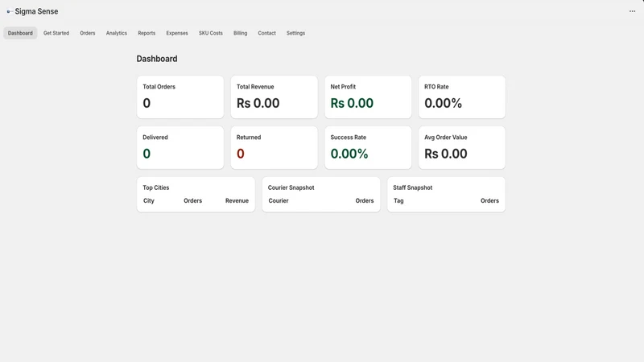
Task: Click the RTO Rate card label
Action: coord(436,87)
